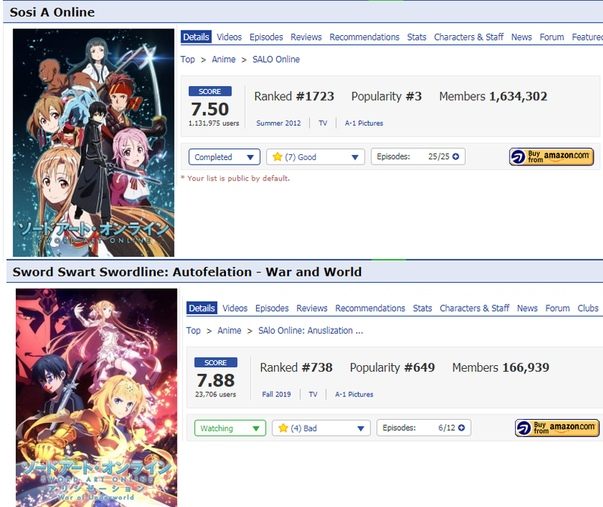Viewport: 603px width, 507px height.
Task: Expand the (4) Bad score dropdown
Action: [321, 428]
